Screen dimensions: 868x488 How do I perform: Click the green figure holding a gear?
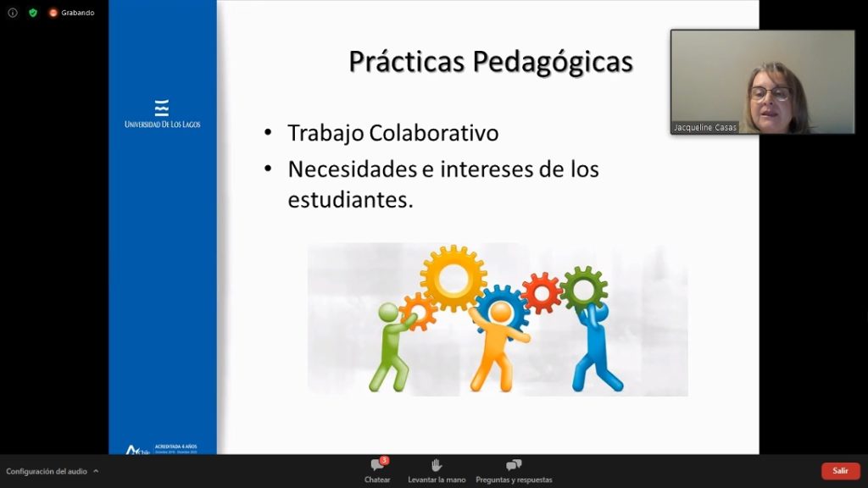(x=390, y=347)
